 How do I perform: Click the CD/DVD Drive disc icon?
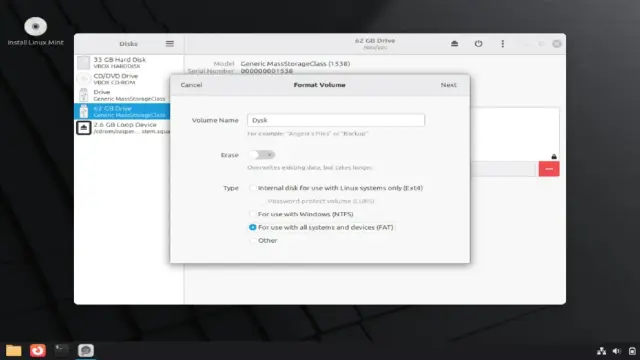coord(84,79)
